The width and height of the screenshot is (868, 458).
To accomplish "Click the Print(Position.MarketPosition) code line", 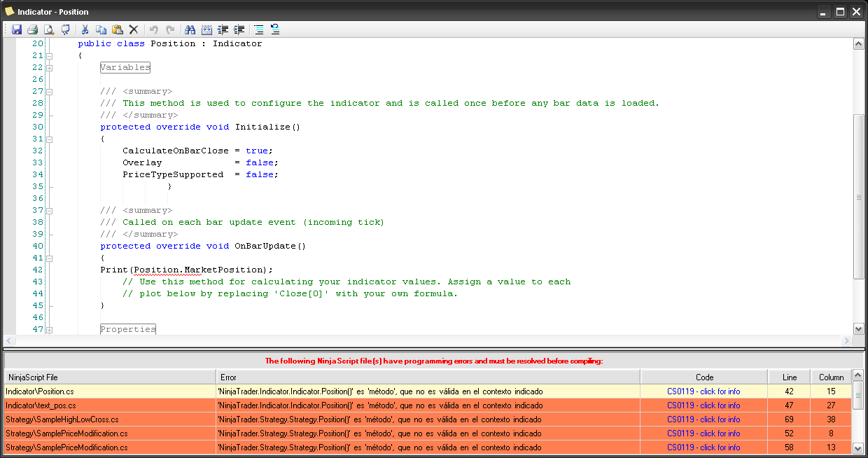I will [186, 270].
